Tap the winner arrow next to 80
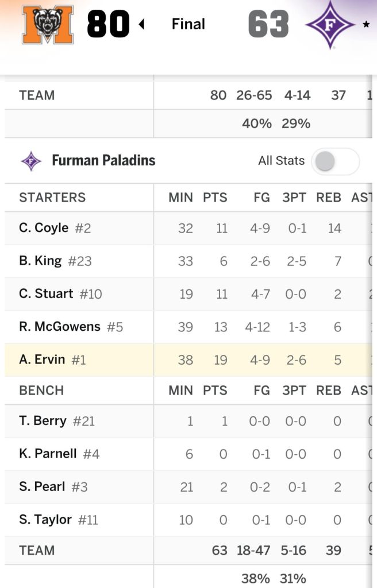This screenshot has height=588, width=377. (141, 25)
